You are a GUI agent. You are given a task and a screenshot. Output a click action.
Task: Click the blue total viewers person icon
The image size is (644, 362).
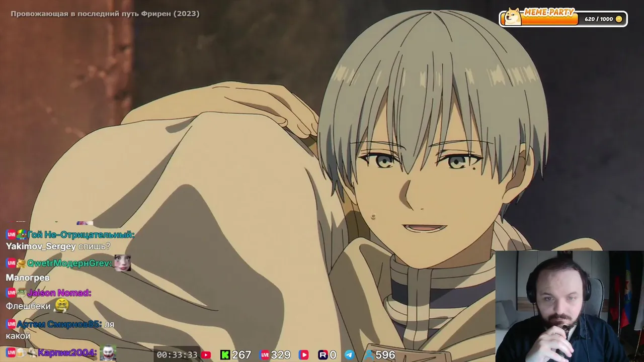click(x=369, y=355)
